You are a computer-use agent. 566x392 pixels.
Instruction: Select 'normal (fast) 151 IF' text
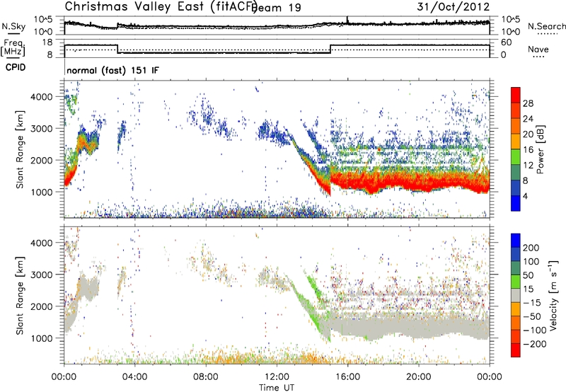pos(112,70)
